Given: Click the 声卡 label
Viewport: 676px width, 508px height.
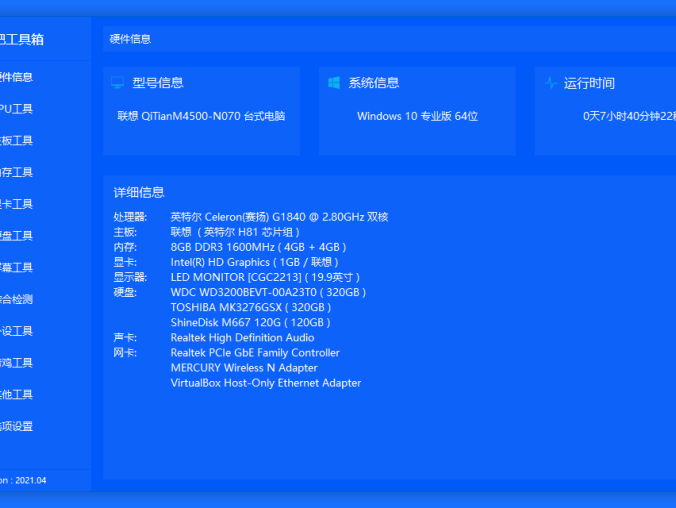Looking at the screenshot, I should [125, 338].
